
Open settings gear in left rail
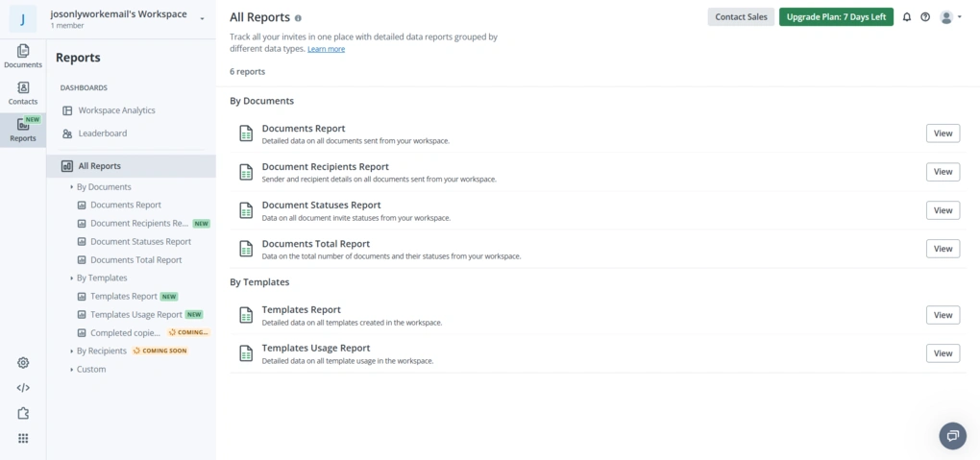(23, 362)
